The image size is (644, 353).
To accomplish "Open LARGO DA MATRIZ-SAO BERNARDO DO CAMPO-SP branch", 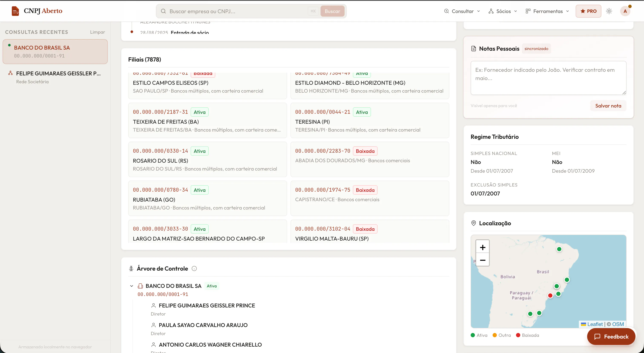I will (x=207, y=231).
